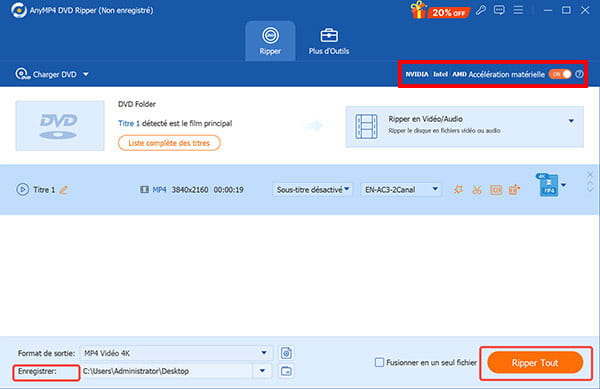Click the key register icon
The height and width of the screenshot is (389, 600).
tap(481, 10)
